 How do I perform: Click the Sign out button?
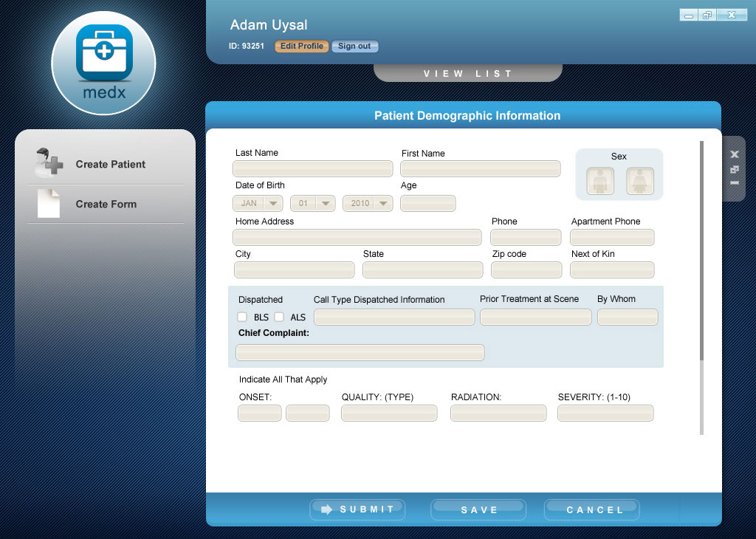tap(354, 46)
